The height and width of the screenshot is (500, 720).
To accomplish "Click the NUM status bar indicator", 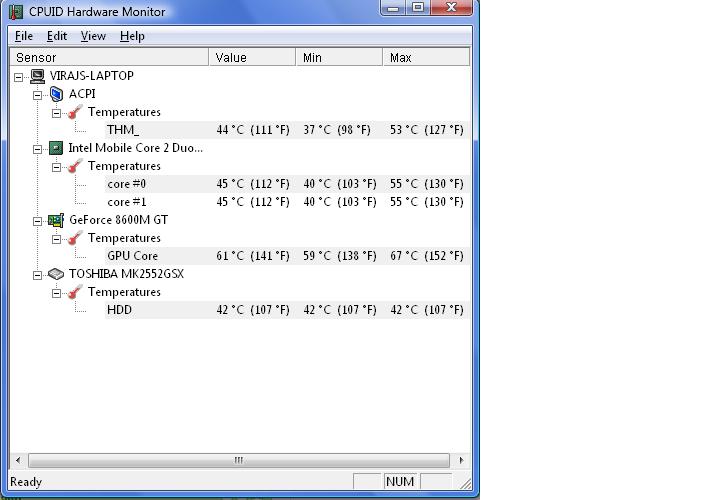I will [x=400, y=481].
